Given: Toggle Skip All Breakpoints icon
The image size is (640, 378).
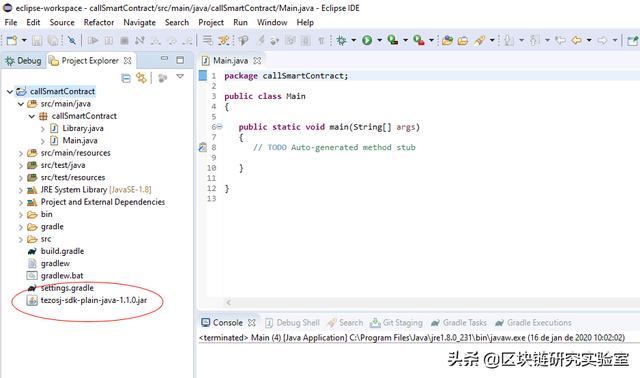Looking at the screenshot, I should pyautogui.click(x=72, y=40).
